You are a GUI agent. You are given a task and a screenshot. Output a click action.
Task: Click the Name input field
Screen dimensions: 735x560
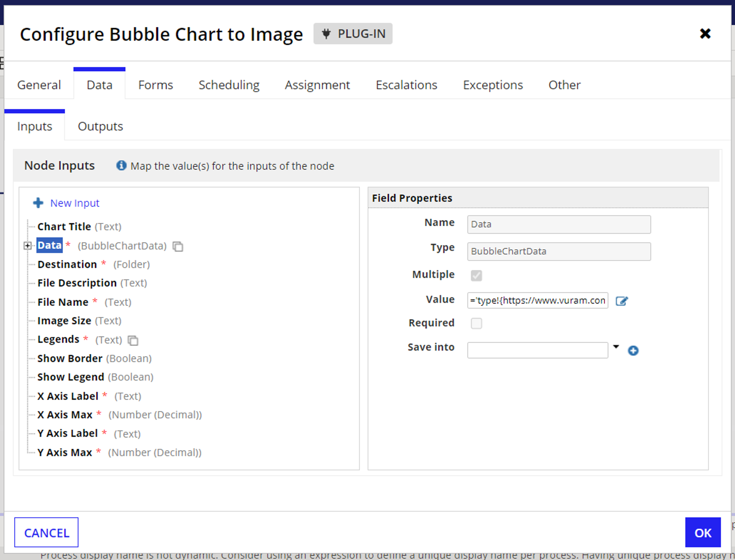[559, 224]
